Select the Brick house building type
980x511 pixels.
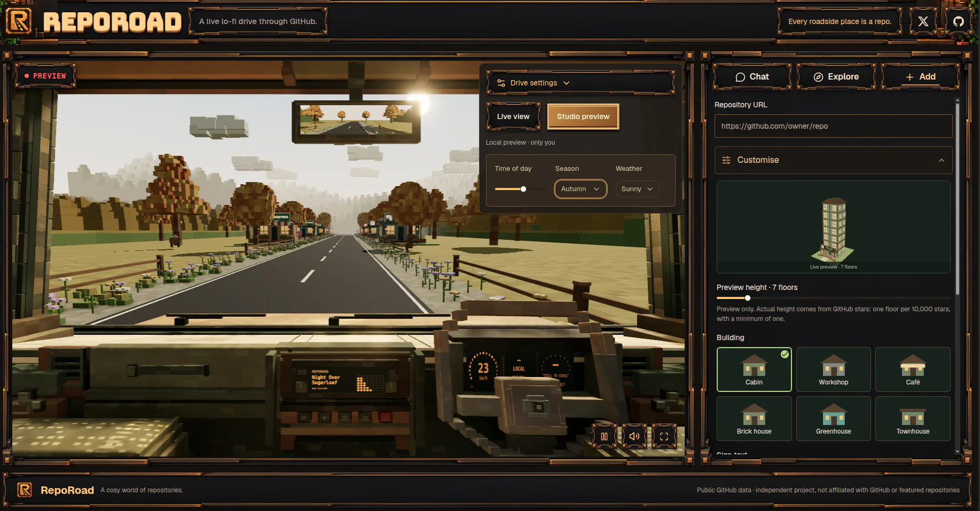click(x=754, y=419)
